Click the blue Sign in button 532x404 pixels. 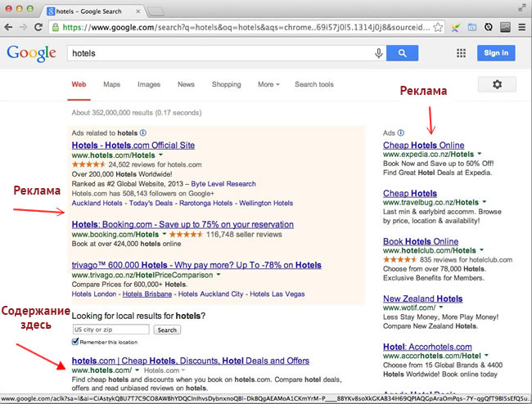496,53
